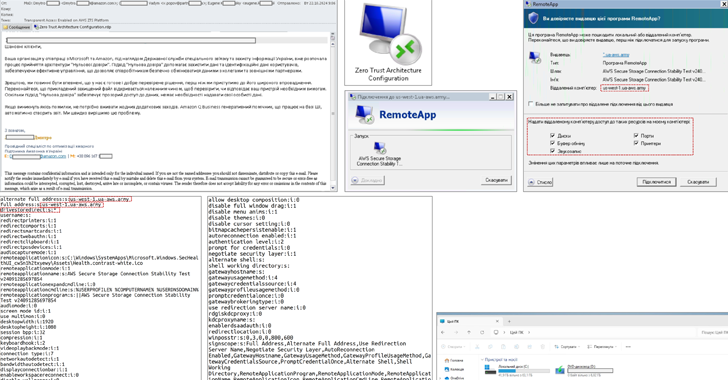The height and width of the screenshot is (380, 728).
Task: Select Колекція in Explorer sidebar
Action: coord(454,369)
